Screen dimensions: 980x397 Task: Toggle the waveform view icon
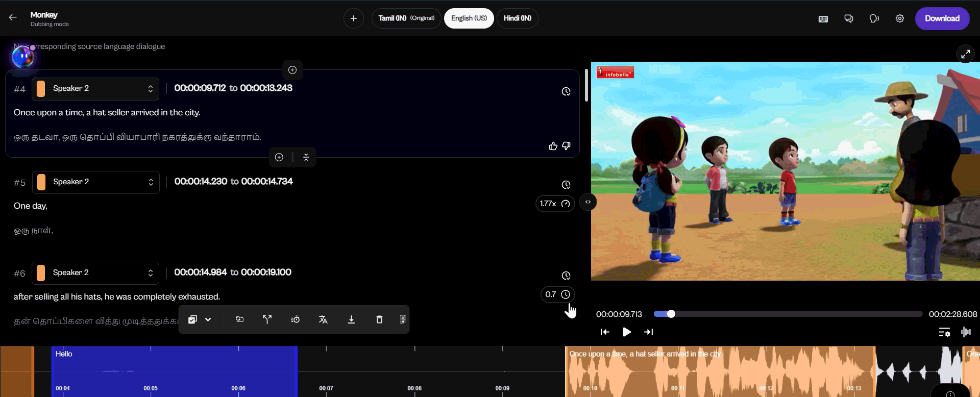coord(966,332)
